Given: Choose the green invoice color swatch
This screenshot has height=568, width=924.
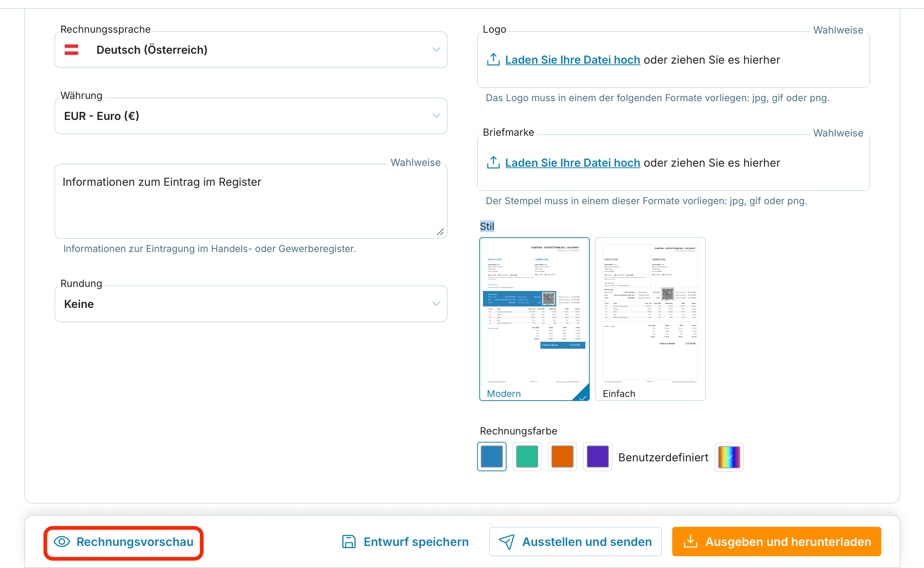Looking at the screenshot, I should coord(527,457).
